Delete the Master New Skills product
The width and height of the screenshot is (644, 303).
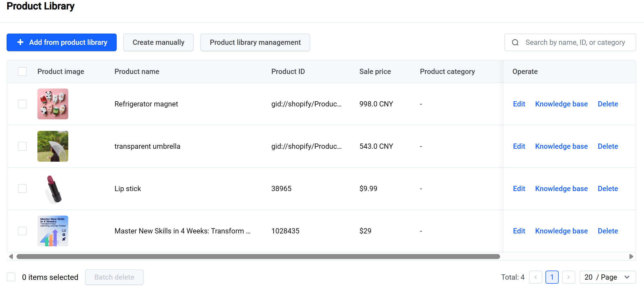[x=608, y=231]
